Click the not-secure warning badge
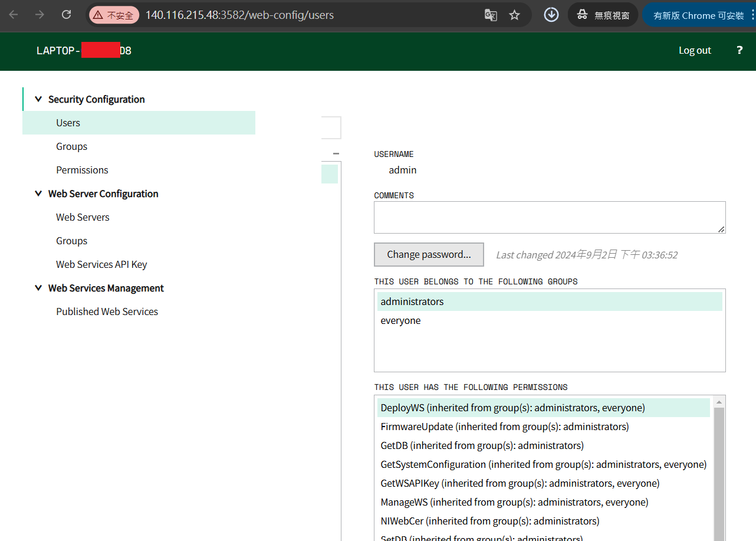The image size is (756, 541). point(114,15)
